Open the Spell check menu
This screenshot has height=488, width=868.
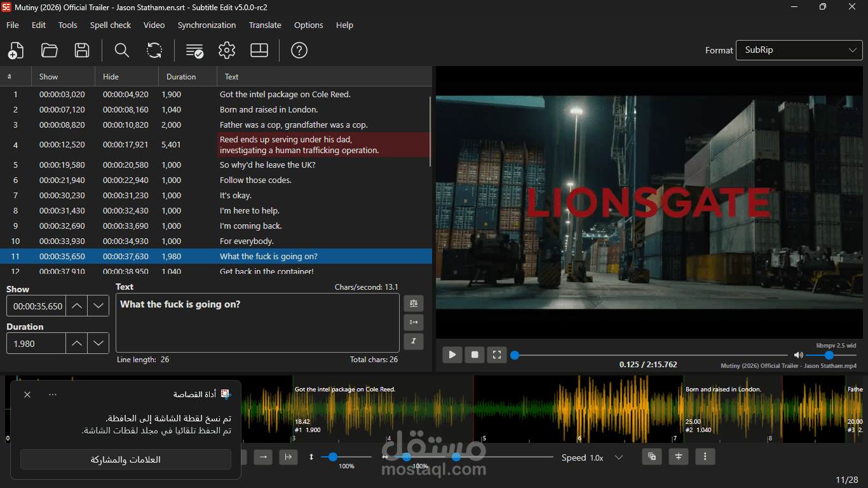pos(111,25)
